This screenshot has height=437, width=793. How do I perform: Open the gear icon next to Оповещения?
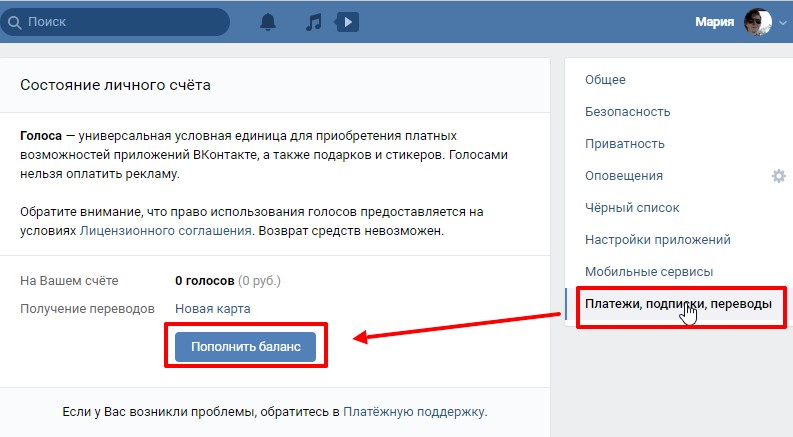click(779, 176)
